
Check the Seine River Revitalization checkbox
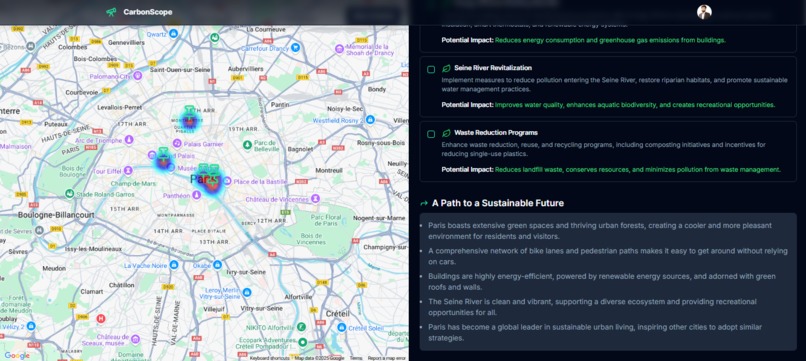431,69
